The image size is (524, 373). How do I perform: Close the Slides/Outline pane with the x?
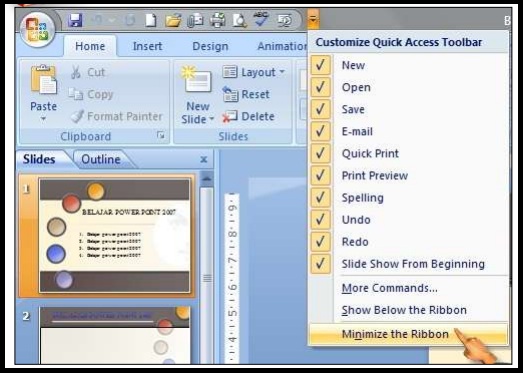point(204,159)
